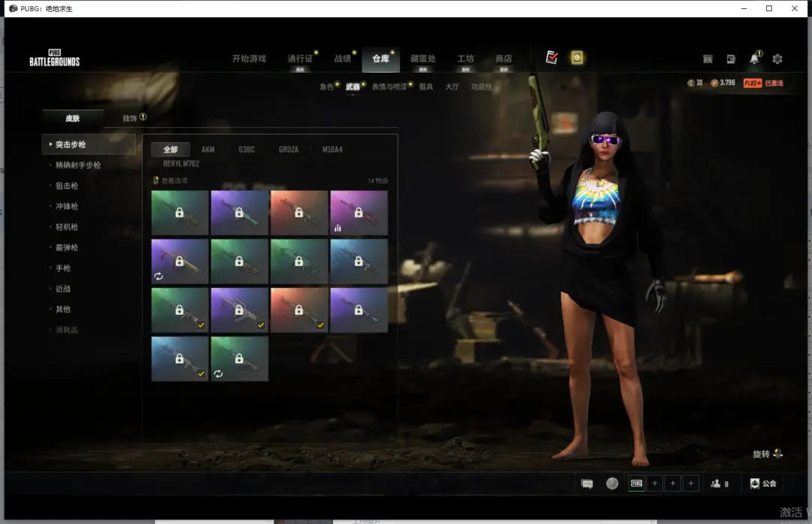Select 手枪 pistol category
This screenshot has width=812, height=524.
click(63, 268)
